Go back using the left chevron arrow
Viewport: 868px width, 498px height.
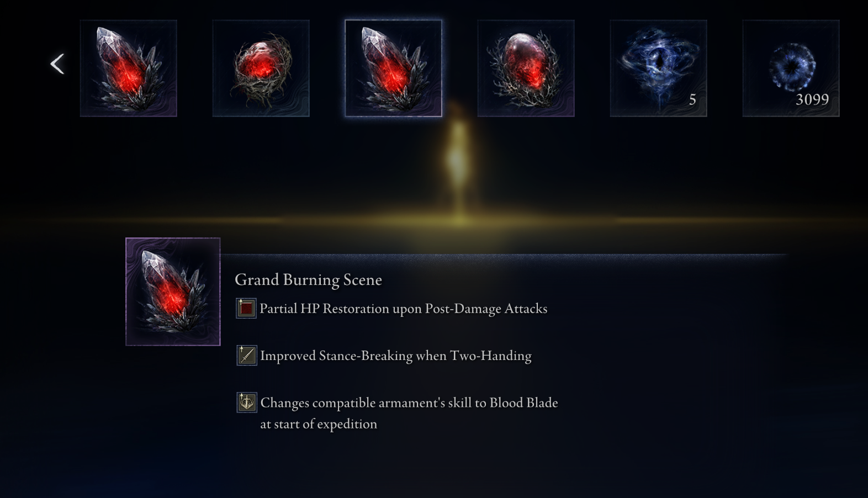click(x=57, y=64)
